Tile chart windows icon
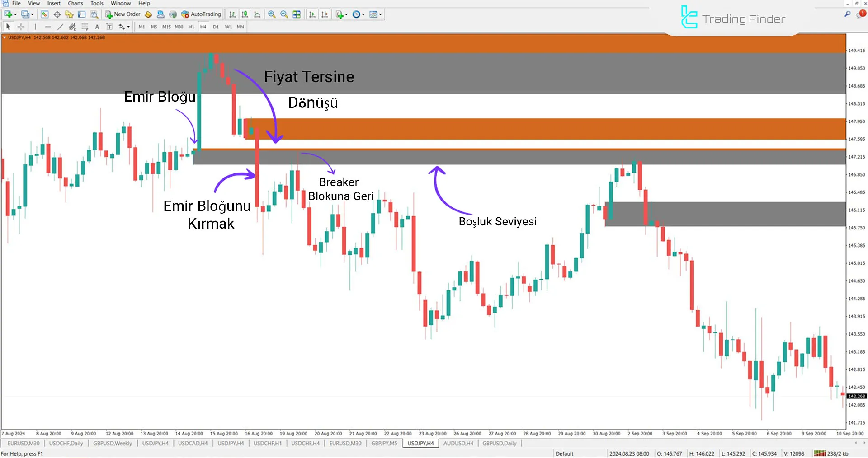The image size is (868, 458). (297, 14)
